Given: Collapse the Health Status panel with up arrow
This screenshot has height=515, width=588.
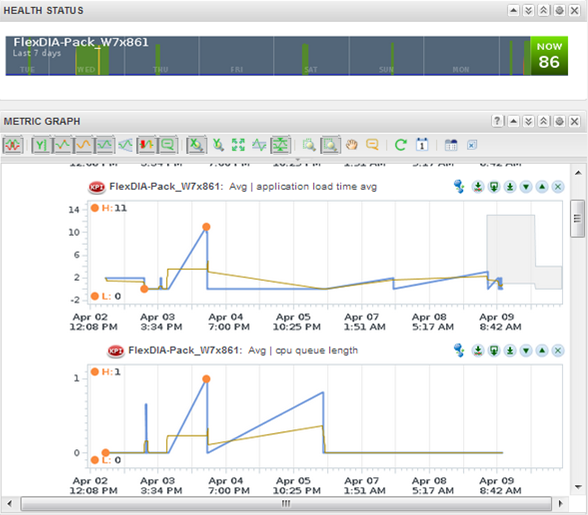Looking at the screenshot, I should pyautogui.click(x=513, y=10).
